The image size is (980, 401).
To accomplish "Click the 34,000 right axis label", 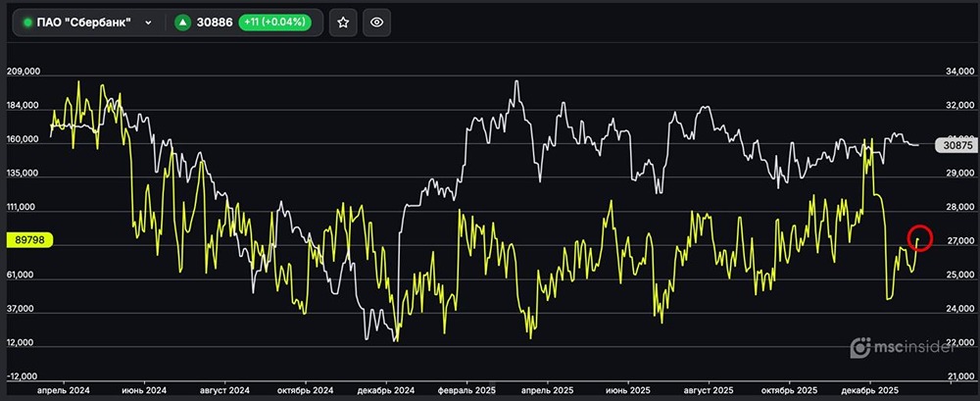I will click(x=958, y=72).
